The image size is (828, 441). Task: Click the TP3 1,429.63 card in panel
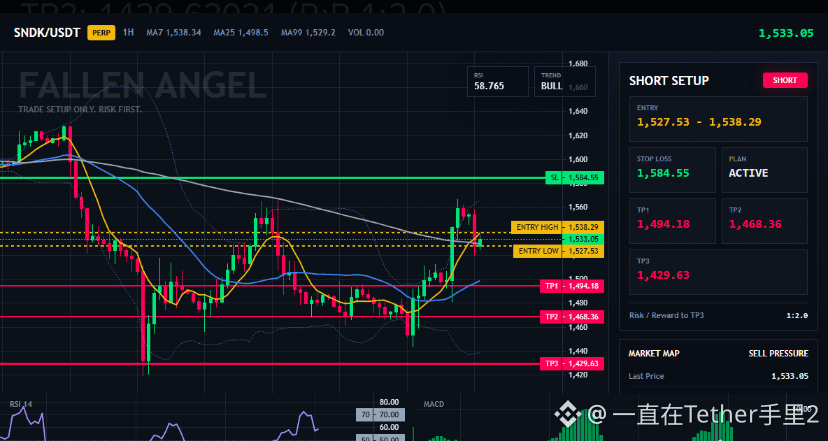tap(718, 271)
